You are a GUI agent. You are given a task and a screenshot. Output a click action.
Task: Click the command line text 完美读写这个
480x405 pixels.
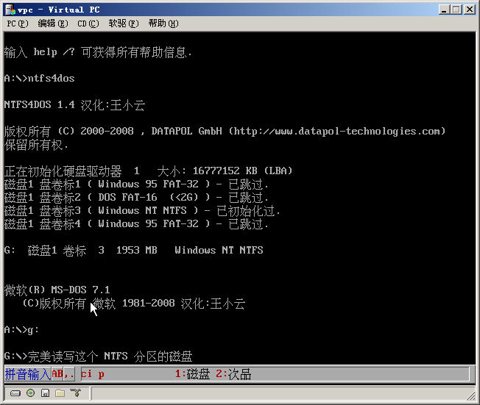click(x=63, y=356)
